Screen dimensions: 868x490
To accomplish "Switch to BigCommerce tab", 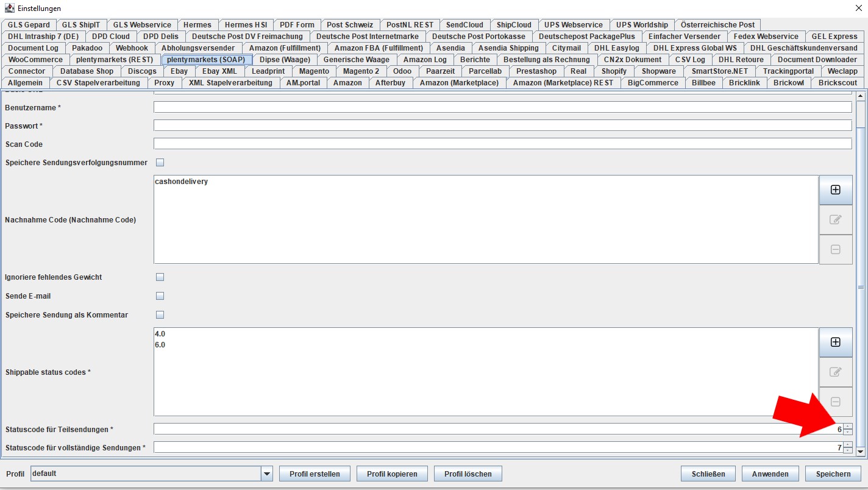I will click(653, 83).
